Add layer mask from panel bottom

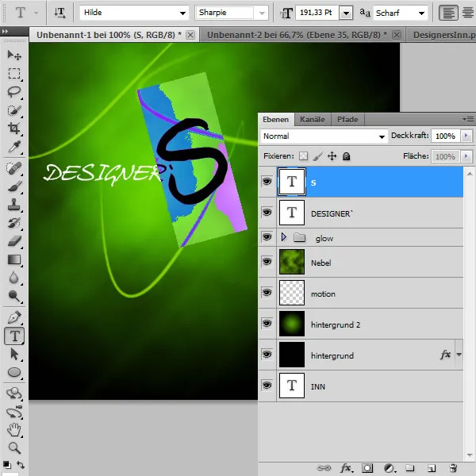[x=367, y=468]
